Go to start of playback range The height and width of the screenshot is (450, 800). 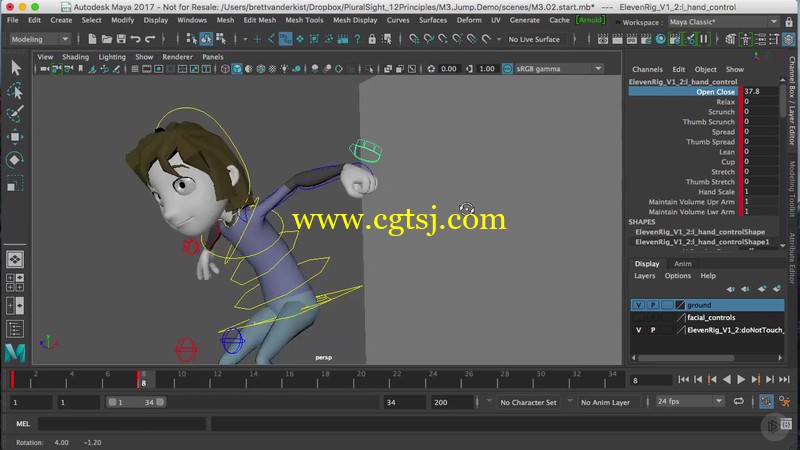click(x=683, y=380)
